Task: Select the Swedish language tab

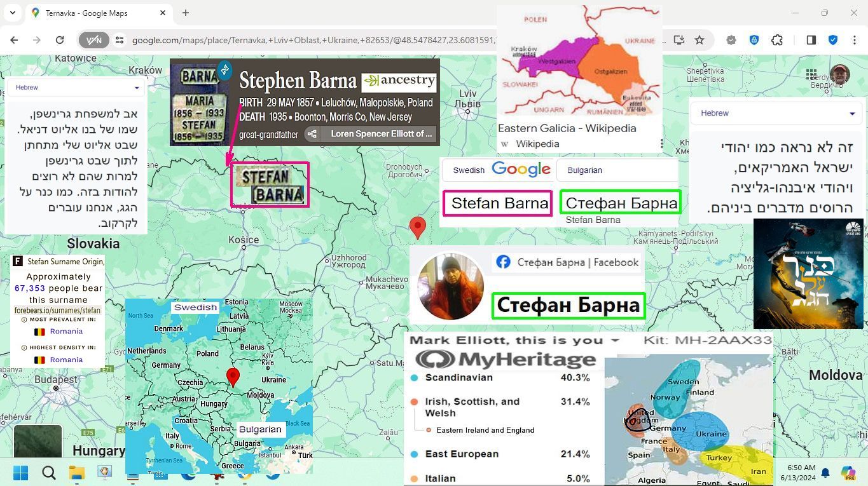Action: click(469, 170)
